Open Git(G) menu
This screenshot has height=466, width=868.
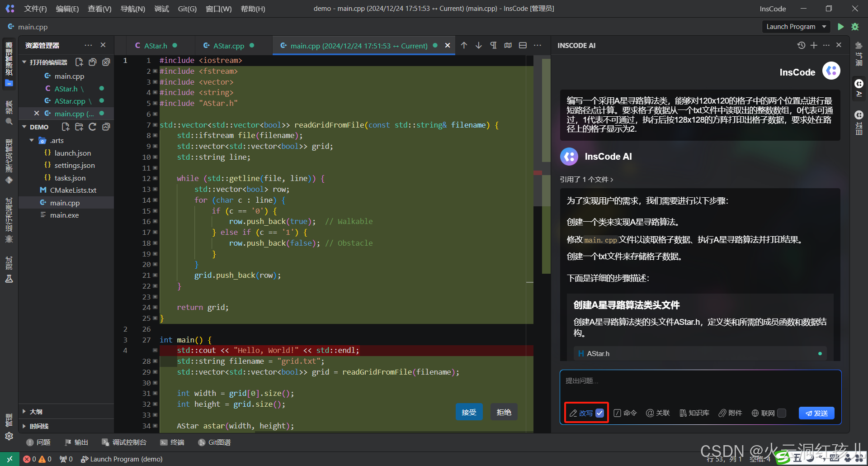click(x=187, y=9)
